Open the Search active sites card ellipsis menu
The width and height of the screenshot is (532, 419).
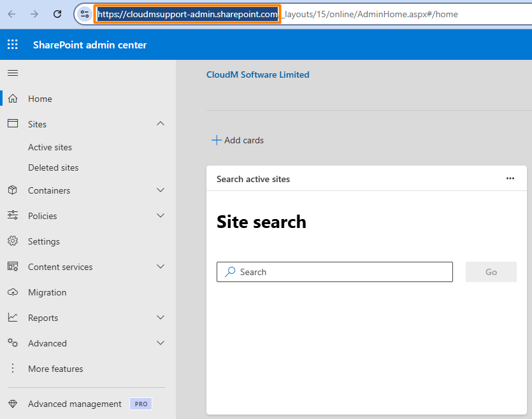[x=510, y=179]
